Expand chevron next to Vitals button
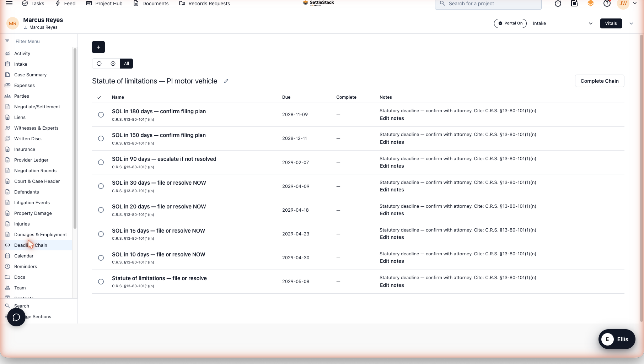 tap(632, 23)
